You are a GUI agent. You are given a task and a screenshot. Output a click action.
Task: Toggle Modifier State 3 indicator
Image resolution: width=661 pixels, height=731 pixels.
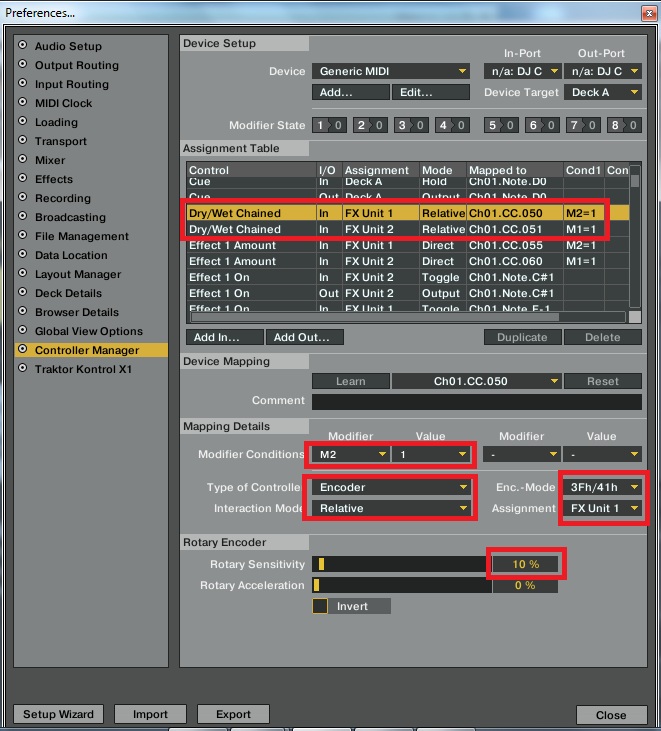411,125
